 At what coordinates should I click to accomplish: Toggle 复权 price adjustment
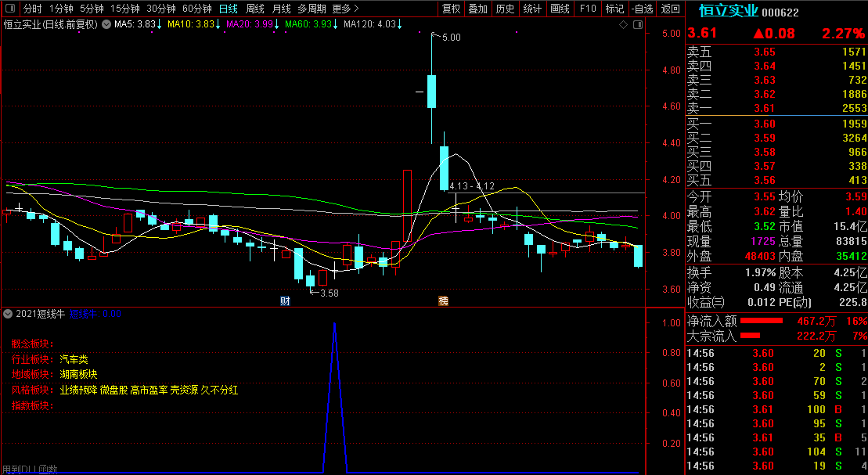click(452, 9)
